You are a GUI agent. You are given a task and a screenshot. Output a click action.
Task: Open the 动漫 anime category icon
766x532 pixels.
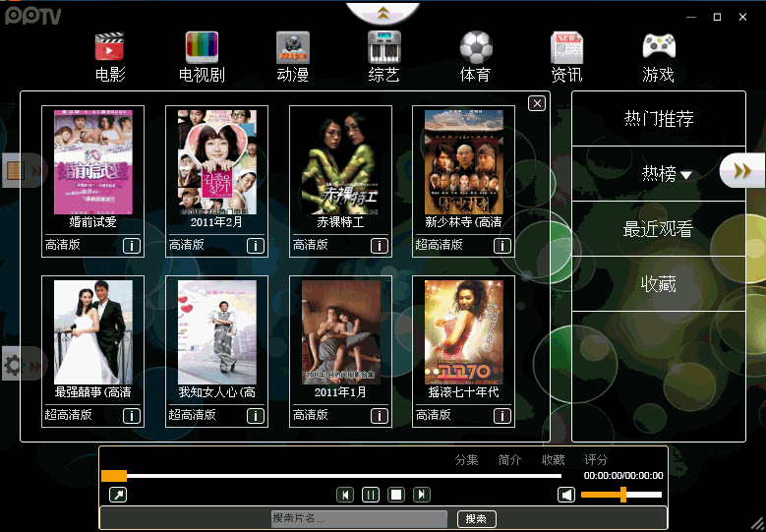(x=293, y=47)
